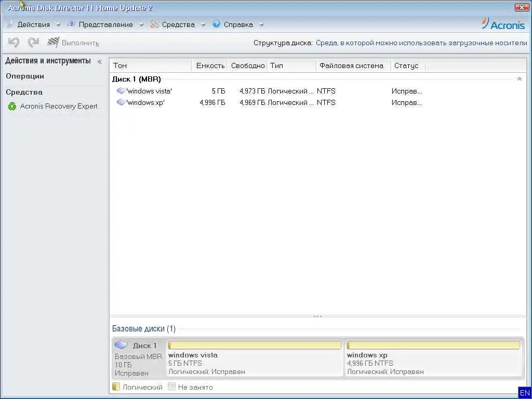
Task: Expand dropdown arrow next to Представление
Action: click(x=141, y=25)
